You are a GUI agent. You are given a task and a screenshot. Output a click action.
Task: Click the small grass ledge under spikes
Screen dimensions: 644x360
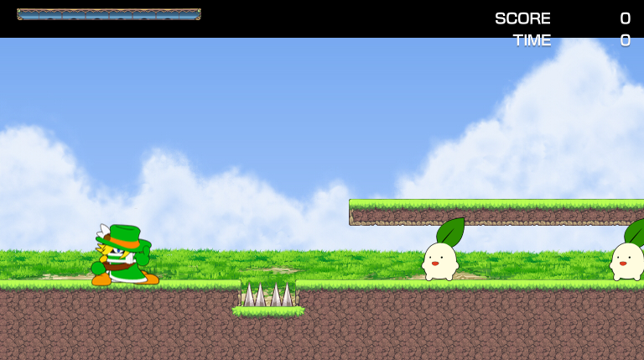pyautogui.click(x=268, y=312)
